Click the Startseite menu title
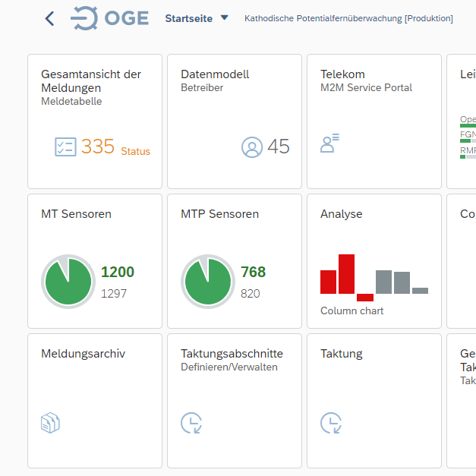The height and width of the screenshot is (476, 476). [x=188, y=18]
